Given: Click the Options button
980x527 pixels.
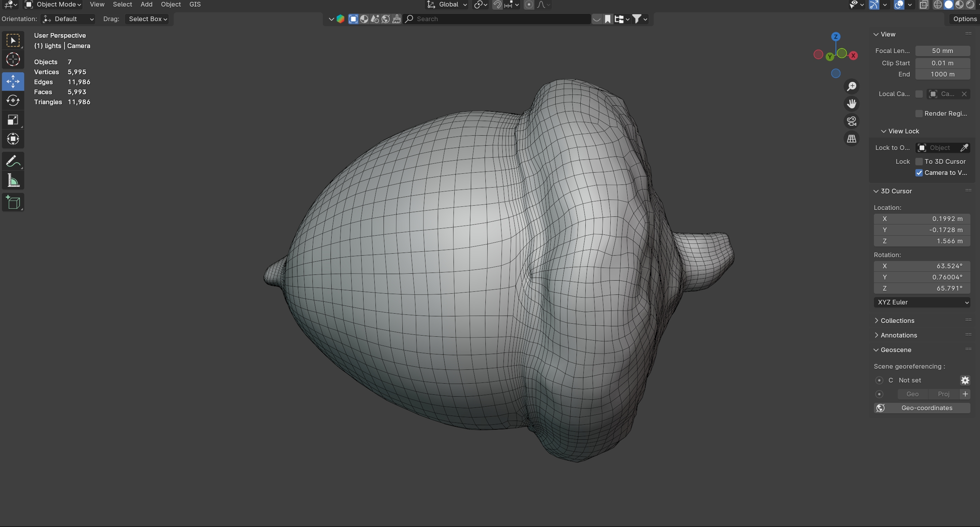Looking at the screenshot, I should pos(965,19).
